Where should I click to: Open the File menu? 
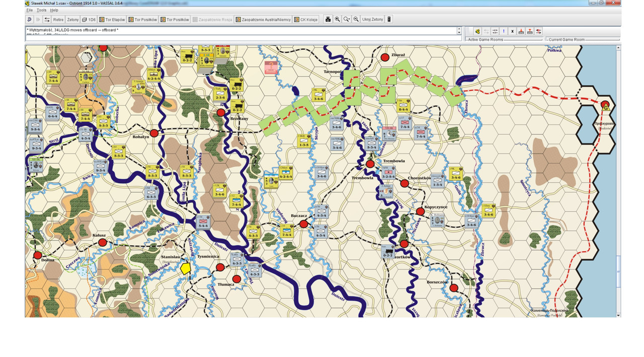[30, 10]
